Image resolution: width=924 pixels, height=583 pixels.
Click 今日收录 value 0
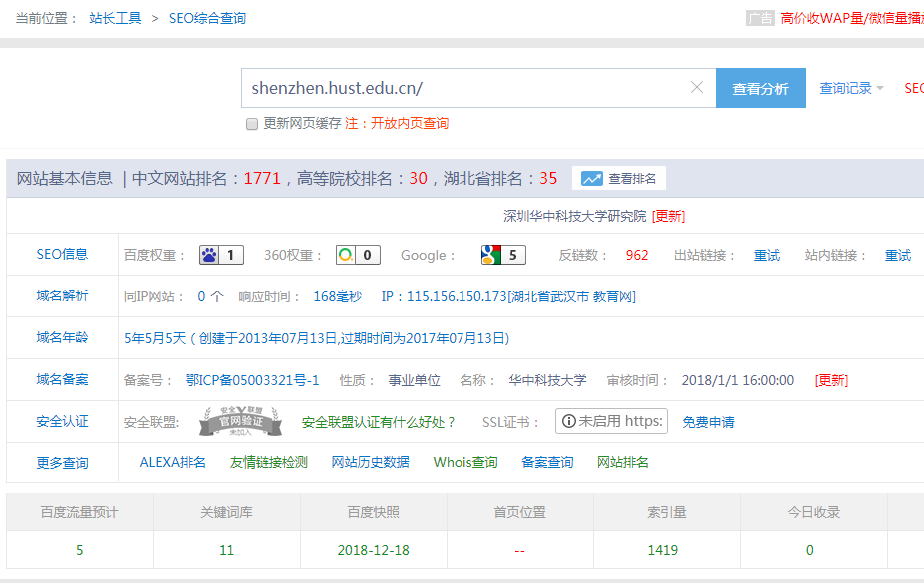[810, 550]
